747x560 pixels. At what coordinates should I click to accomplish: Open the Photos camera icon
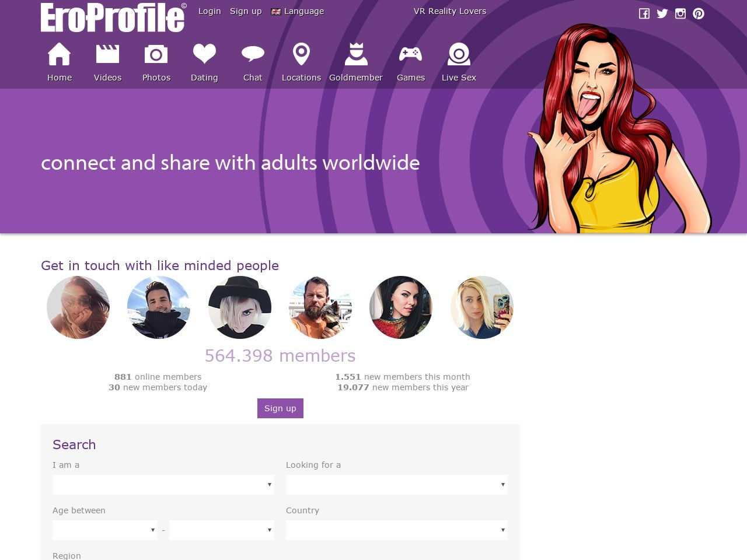tap(156, 54)
